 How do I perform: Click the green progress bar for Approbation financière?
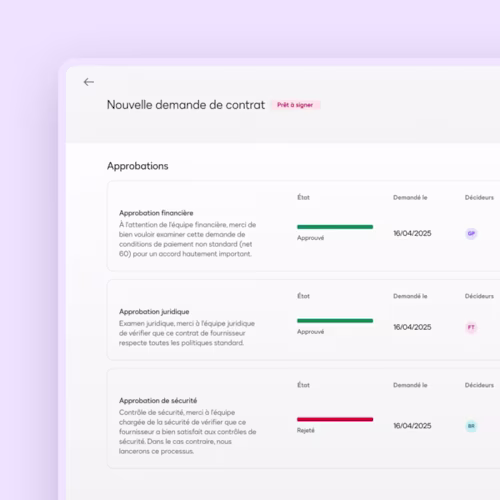(x=335, y=227)
